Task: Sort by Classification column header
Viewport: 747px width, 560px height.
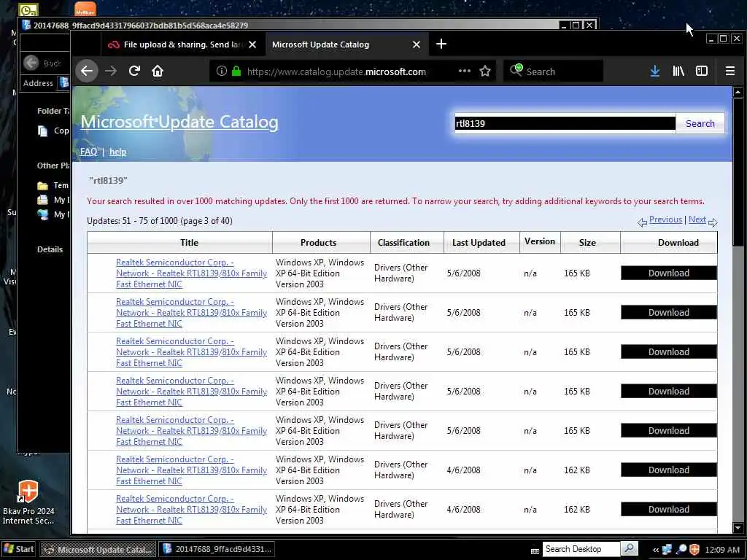Action: [403, 242]
